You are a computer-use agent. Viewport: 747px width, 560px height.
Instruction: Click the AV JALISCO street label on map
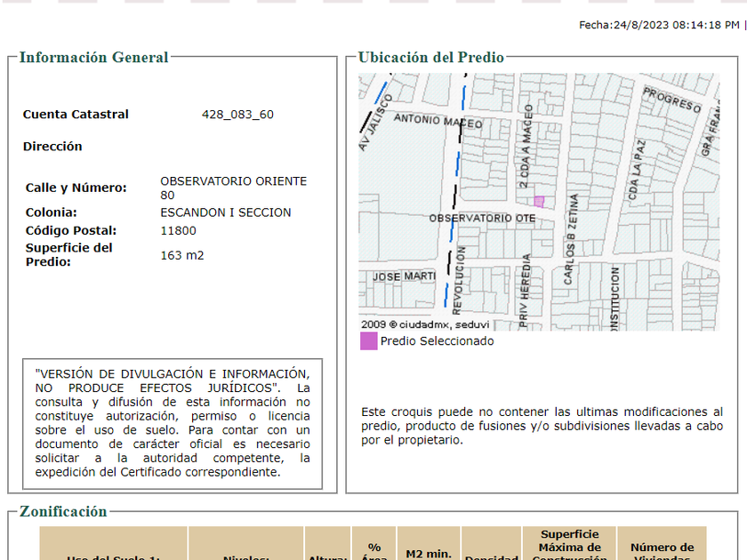tap(375, 123)
